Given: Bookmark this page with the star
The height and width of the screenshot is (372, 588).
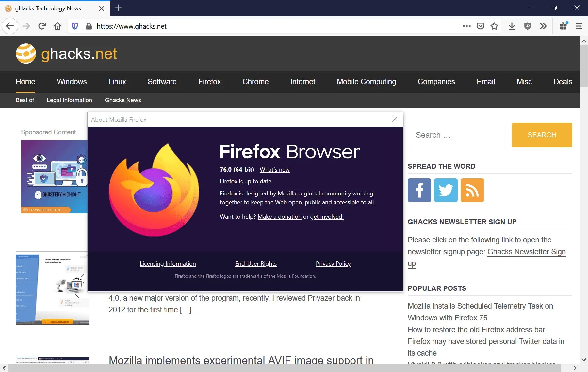Looking at the screenshot, I should [x=494, y=26].
